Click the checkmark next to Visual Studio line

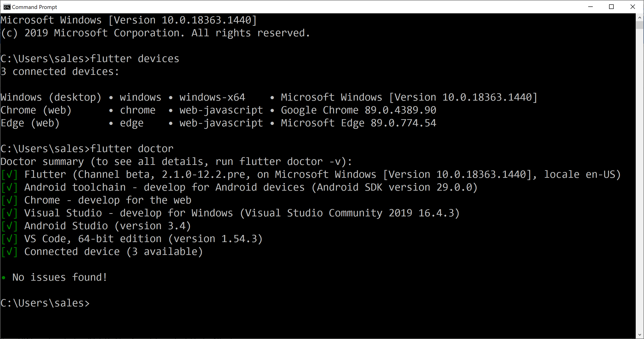point(9,213)
